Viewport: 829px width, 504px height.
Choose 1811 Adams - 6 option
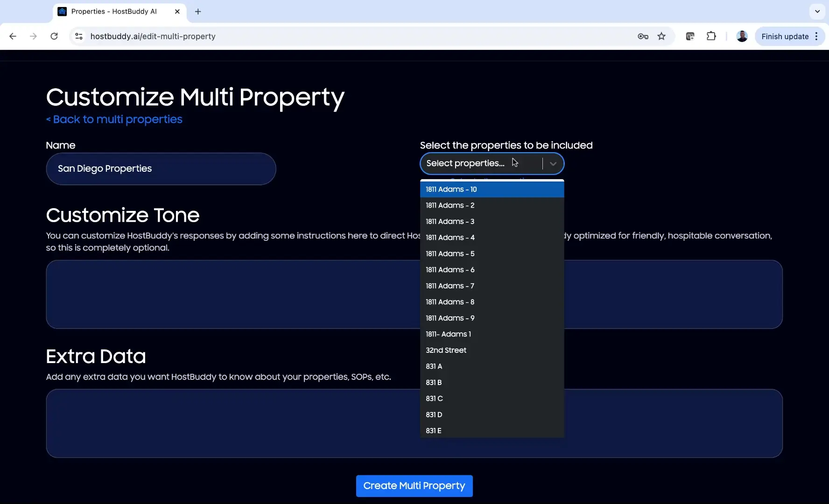[492, 270]
